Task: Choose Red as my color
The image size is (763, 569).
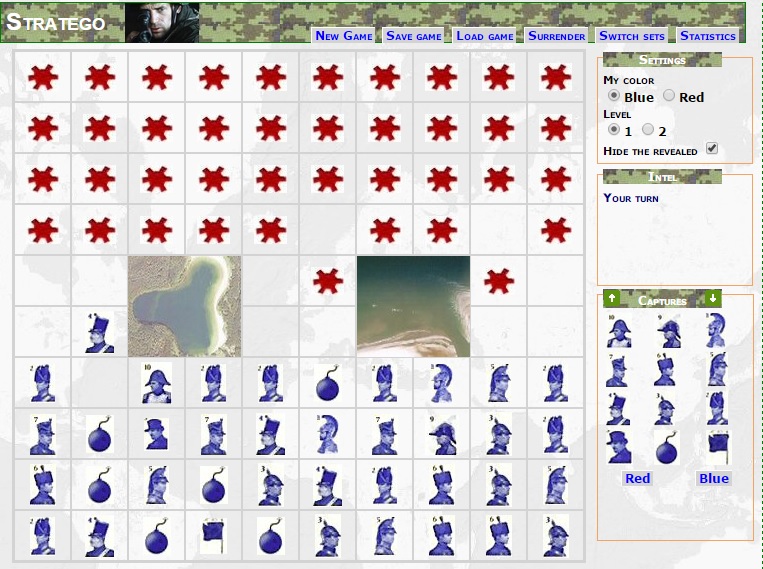Action: pos(670,97)
